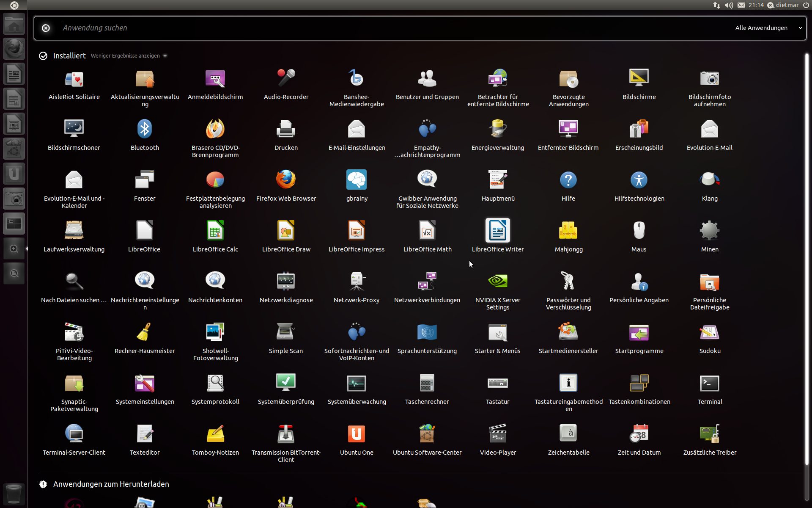Open AisleRiot Solitaire
This screenshot has height=508, width=812.
(74, 85)
